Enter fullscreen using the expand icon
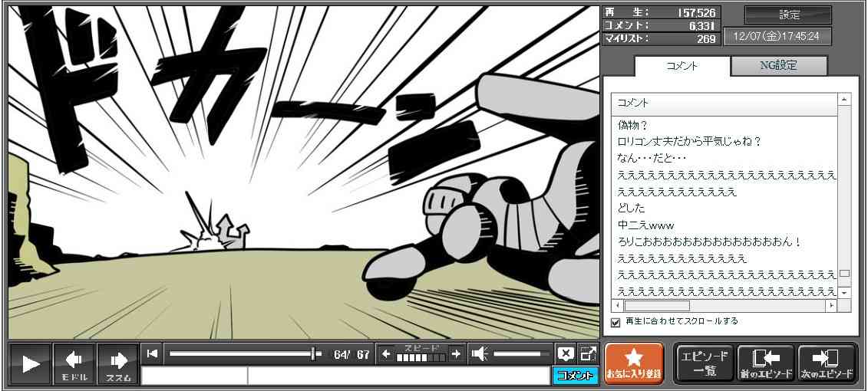The width and height of the screenshot is (868, 391). click(588, 353)
